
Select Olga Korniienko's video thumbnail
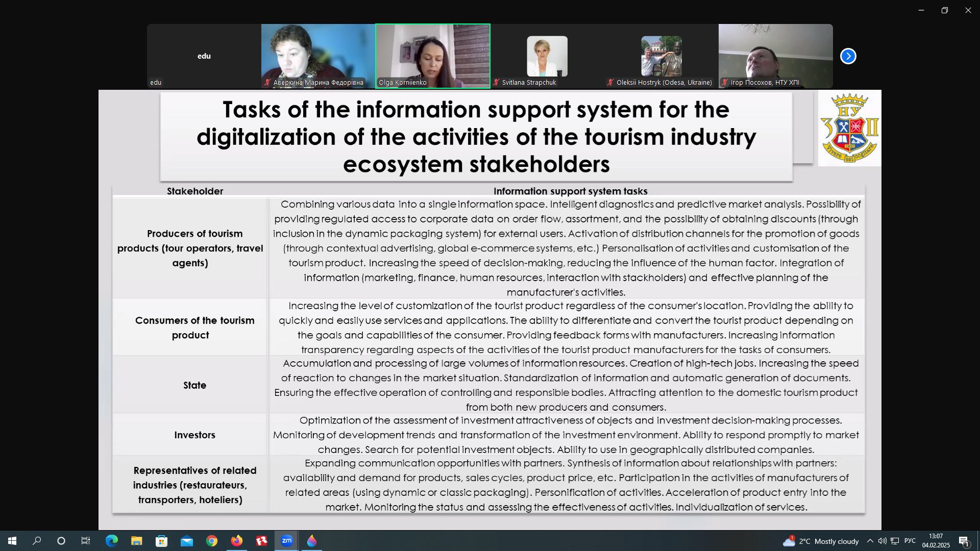pyautogui.click(x=432, y=56)
